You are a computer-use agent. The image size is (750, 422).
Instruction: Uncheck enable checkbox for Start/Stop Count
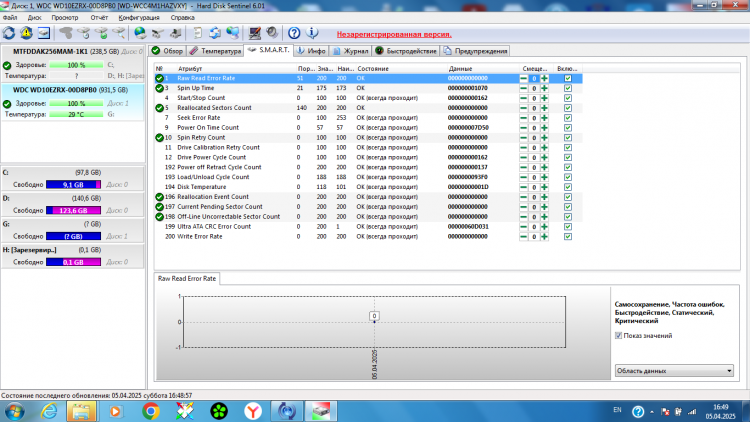(568, 98)
